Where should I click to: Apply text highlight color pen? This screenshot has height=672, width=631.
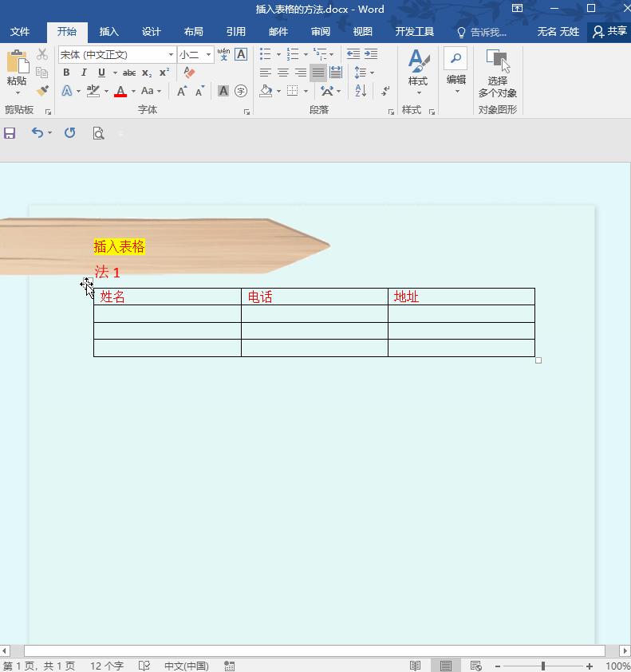point(93,91)
